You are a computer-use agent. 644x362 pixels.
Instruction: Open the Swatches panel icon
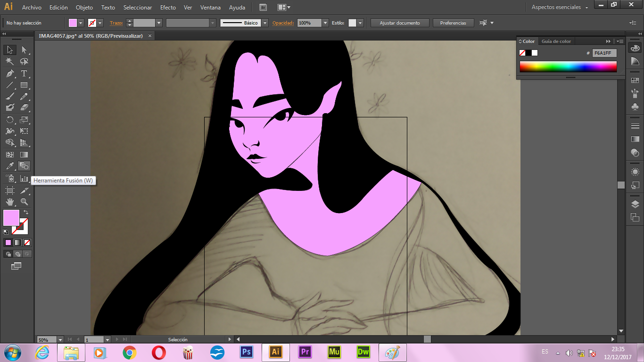pos(635,81)
